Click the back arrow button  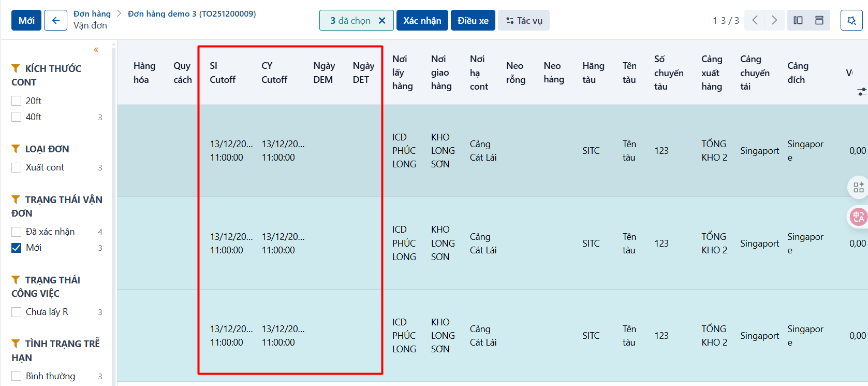coord(55,20)
